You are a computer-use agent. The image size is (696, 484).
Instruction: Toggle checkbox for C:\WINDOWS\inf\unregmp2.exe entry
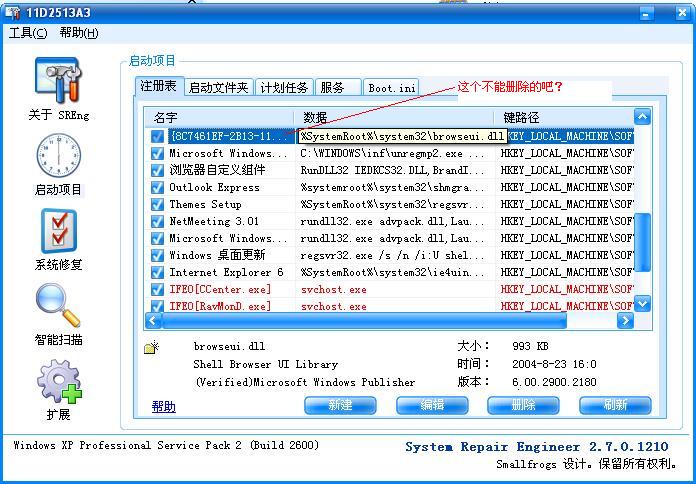[x=157, y=153]
